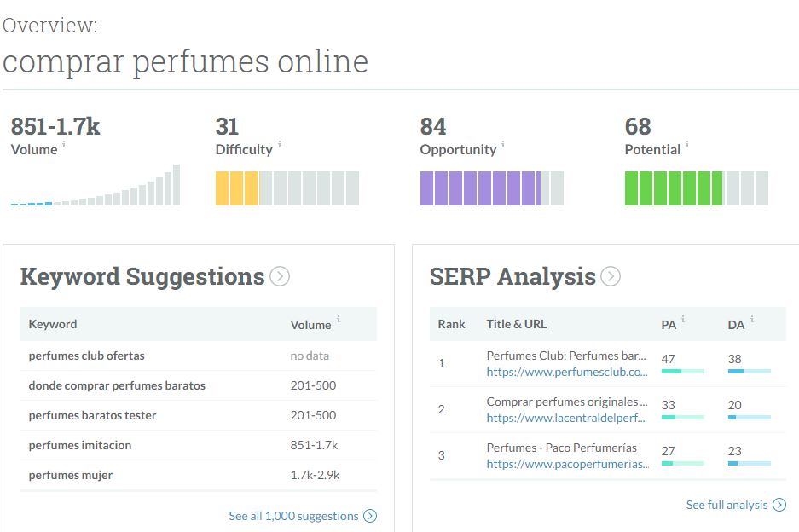Click the info icon next to Volume
The height and width of the screenshot is (532, 799).
click(x=64, y=145)
